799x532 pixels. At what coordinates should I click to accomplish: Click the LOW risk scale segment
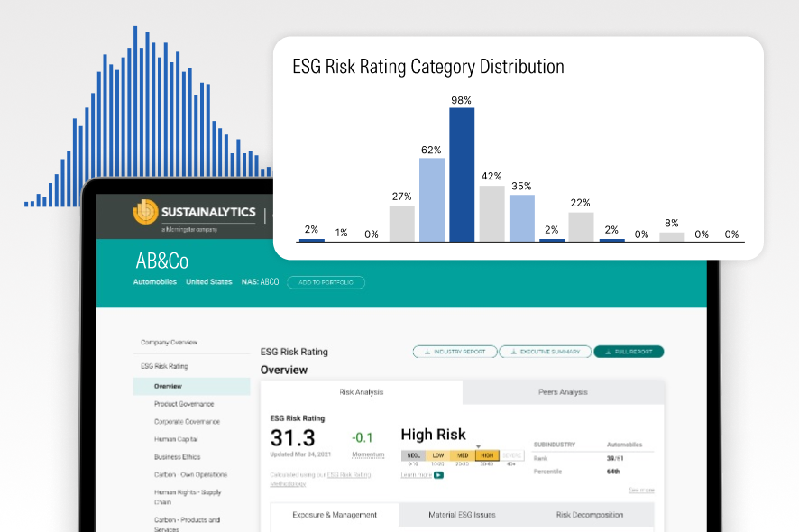(438, 455)
